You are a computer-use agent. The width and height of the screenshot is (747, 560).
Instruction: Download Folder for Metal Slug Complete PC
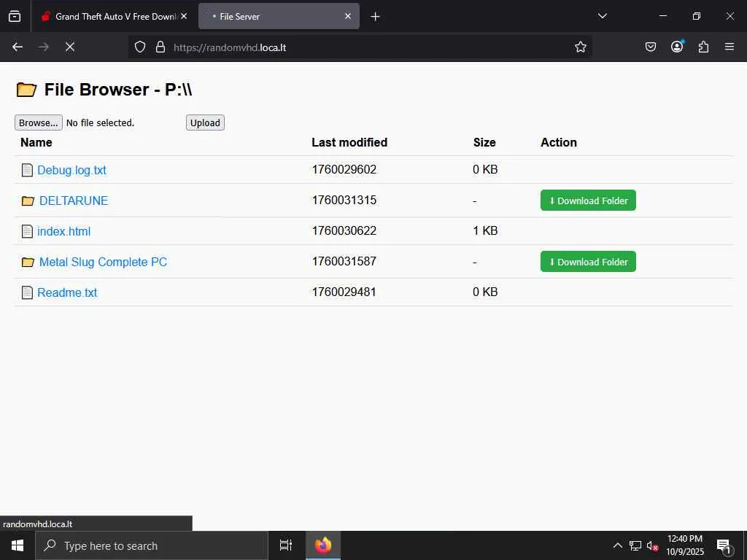point(588,262)
